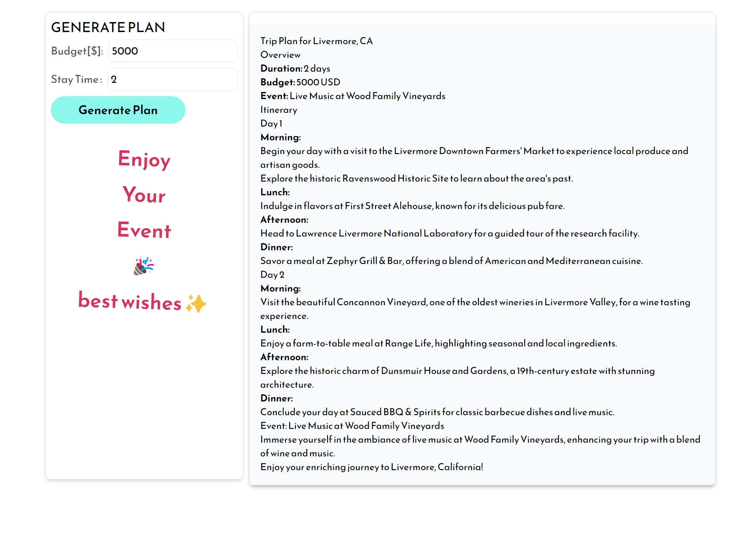Click the Sauced BBQ & Spirits sentence

438,412
